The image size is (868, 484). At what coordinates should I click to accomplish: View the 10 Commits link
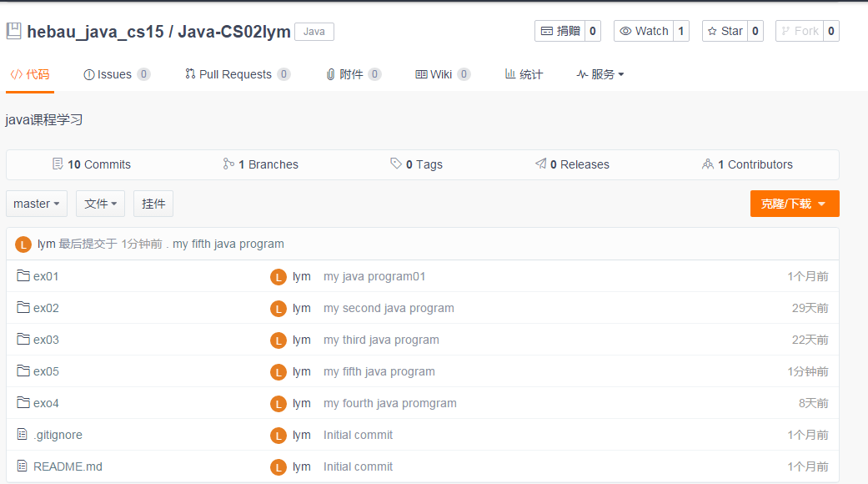pyautogui.click(x=92, y=164)
